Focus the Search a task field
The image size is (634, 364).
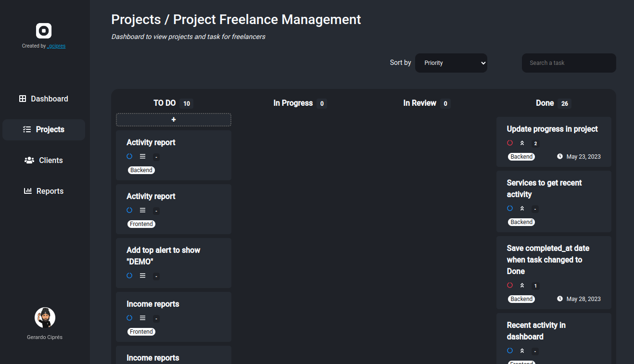click(x=569, y=63)
